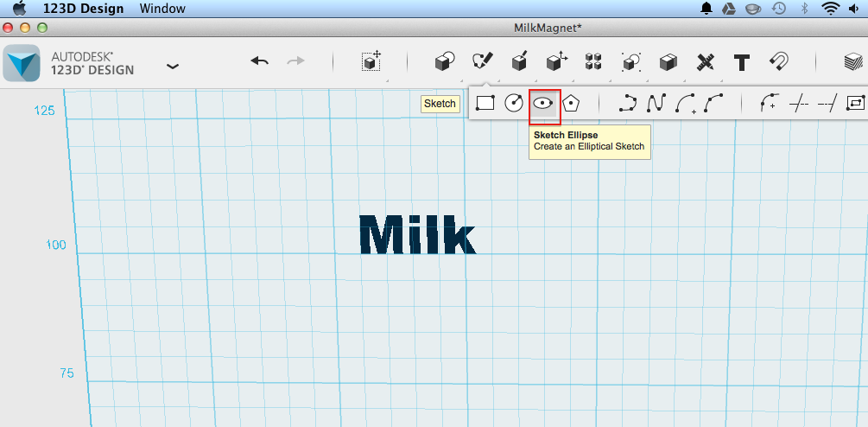Toggle the Snap magnet tool
Image resolution: width=868 pixels, height=427 pixels.
click(779, 61)
